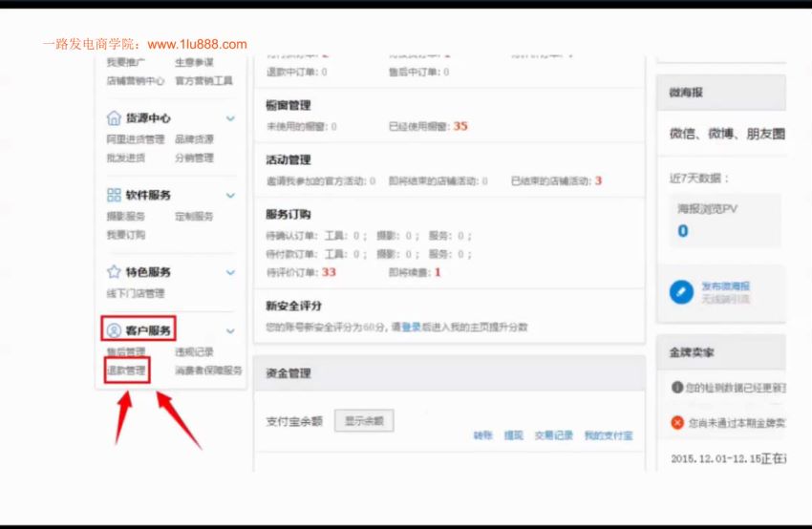812x529 pixels.
Task: Click the 近7天数据 label
Action: pyautogui.click(x=699, y=179)
